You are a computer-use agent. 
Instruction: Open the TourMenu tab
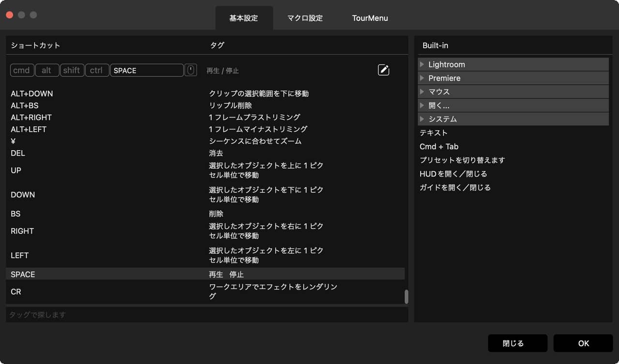370,18
